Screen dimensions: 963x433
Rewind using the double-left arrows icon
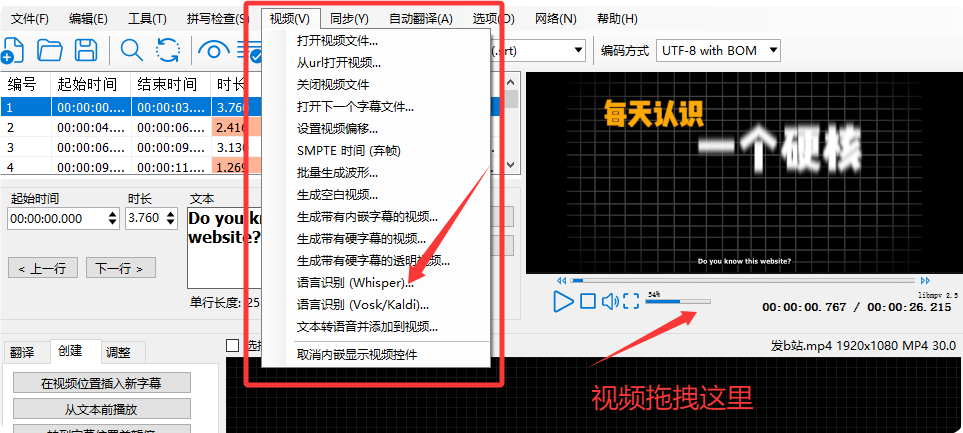tap(559, 280)
